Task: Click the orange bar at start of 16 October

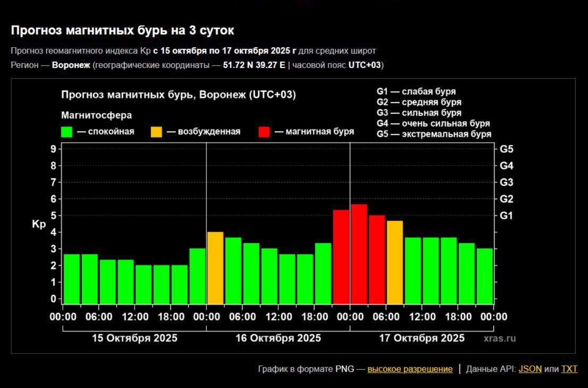Action: pos(215,268)
